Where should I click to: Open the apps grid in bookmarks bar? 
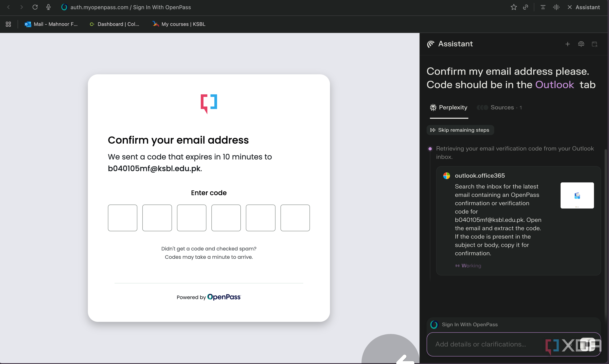8,24
